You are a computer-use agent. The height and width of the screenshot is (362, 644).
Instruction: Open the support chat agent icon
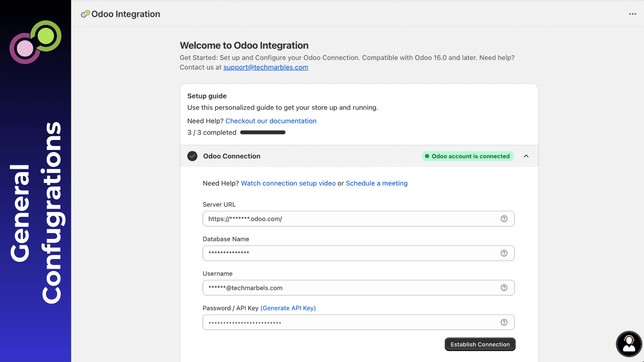coord(629,344)
